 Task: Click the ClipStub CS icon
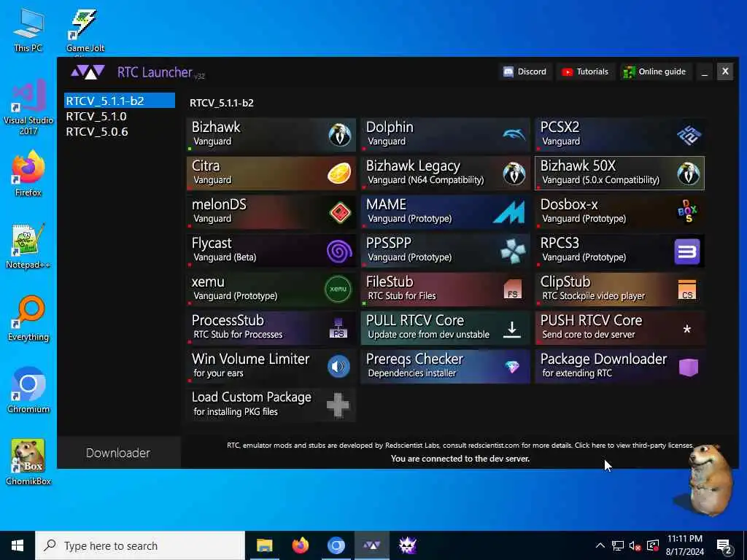[687, 289]
